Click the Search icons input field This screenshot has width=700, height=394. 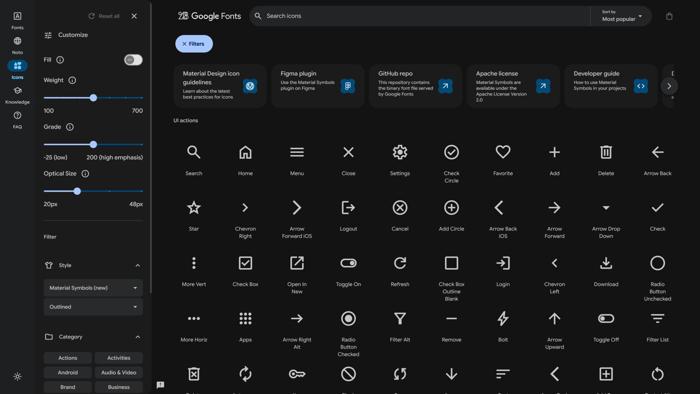click(420, 16)
